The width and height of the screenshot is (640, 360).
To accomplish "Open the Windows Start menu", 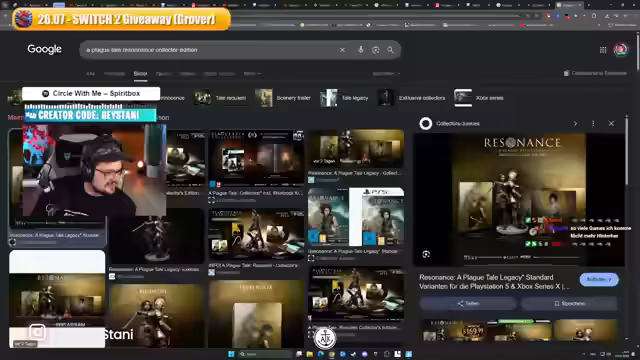I will (231, 354).
